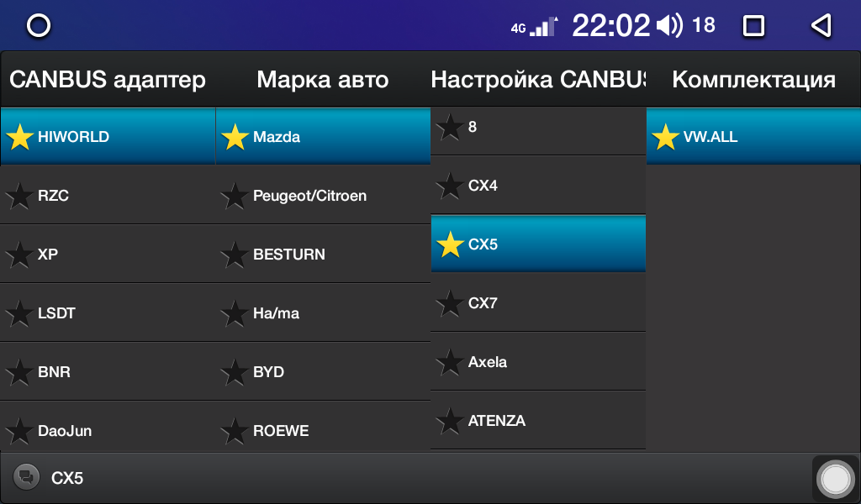861x504 pixels.
Task: Tap the 4G signal strength icon
Action: (x=534, y=26)
